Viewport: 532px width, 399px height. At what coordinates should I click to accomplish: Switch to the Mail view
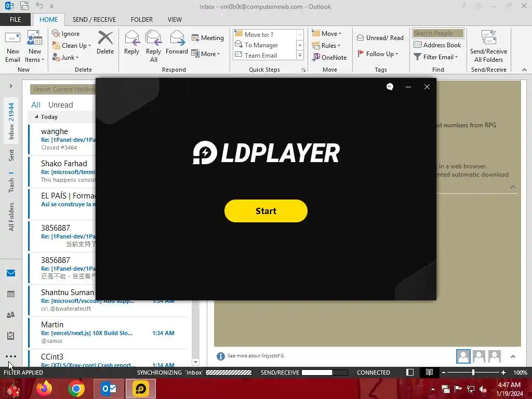tap(11, 273)
